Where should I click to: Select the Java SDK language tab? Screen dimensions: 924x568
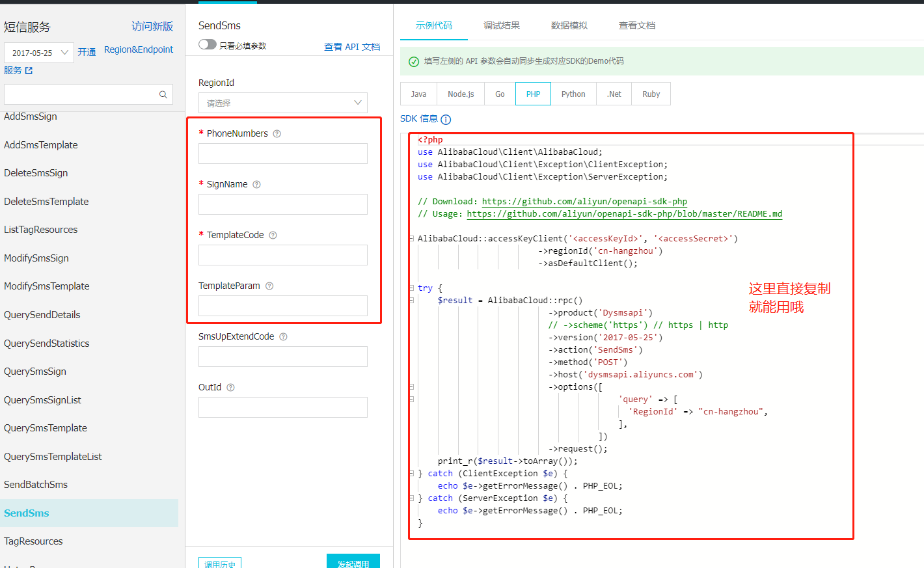point(419,94)
